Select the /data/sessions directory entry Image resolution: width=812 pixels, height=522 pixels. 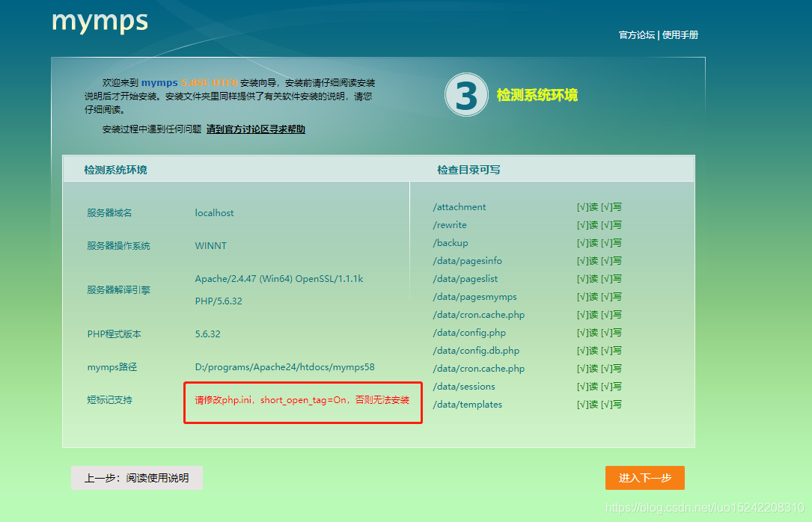[464, 387]
